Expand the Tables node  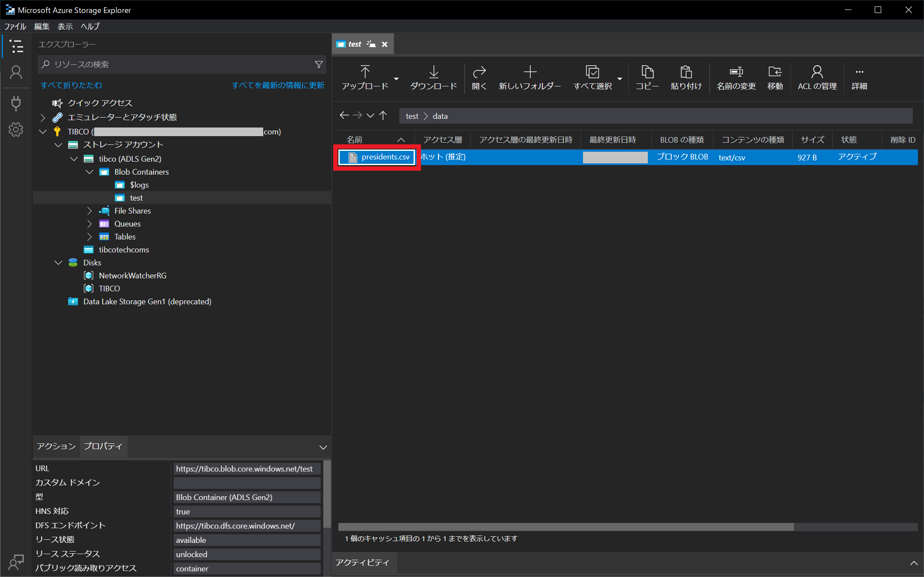pos(89,236)
